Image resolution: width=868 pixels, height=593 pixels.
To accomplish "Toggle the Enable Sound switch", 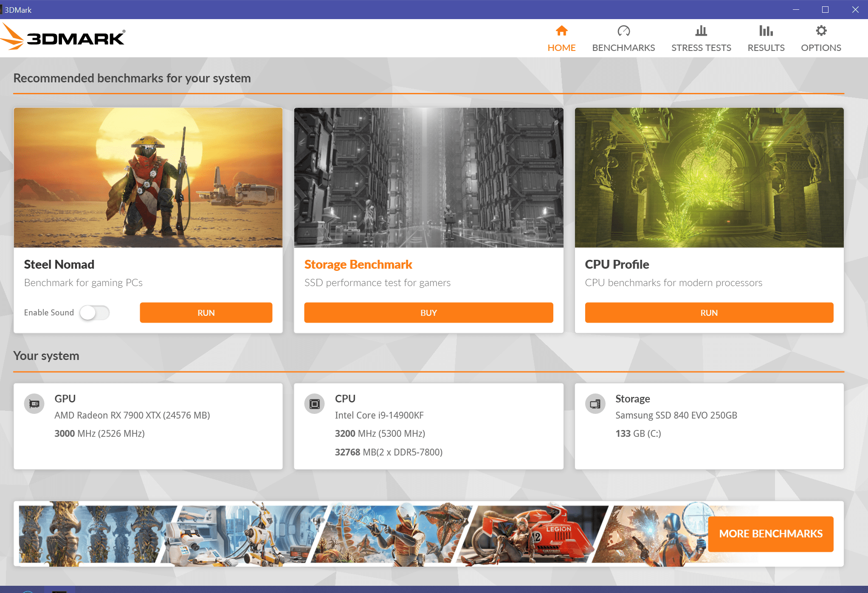I will [95, 313].
